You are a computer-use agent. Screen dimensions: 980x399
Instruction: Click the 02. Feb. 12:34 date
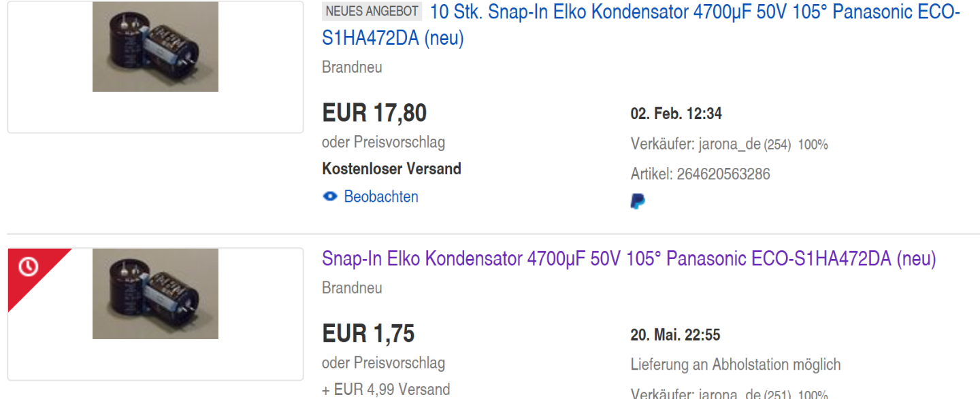pyautogui.click(x=676, y=114)
